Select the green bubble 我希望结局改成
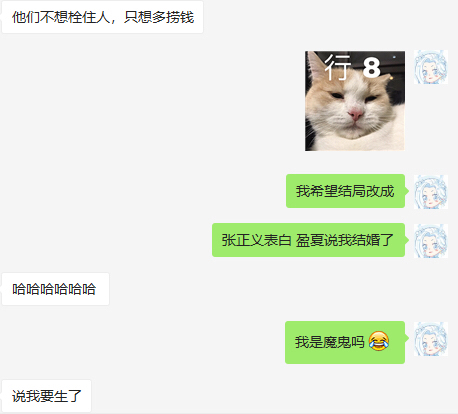Screen dimensions: 458x414 [x=345, y=191]
